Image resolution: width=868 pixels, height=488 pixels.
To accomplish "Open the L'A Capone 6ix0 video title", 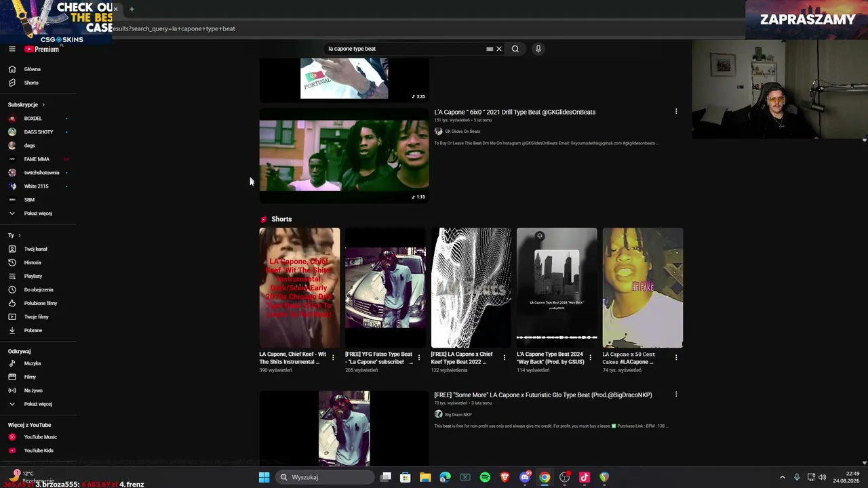I will [x=515, y=112].
